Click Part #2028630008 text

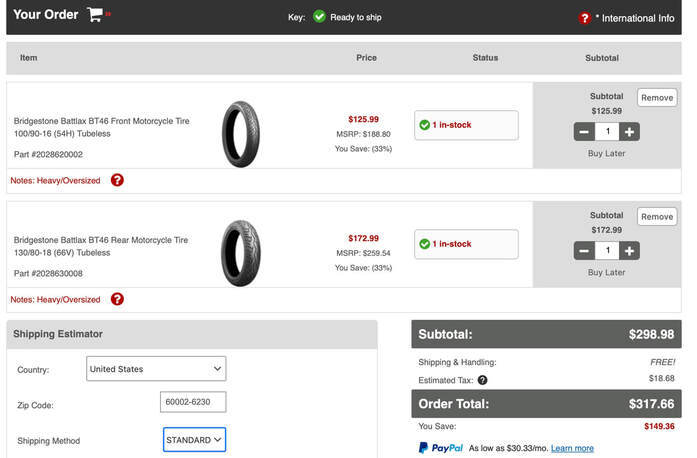[x=48, y=273]
